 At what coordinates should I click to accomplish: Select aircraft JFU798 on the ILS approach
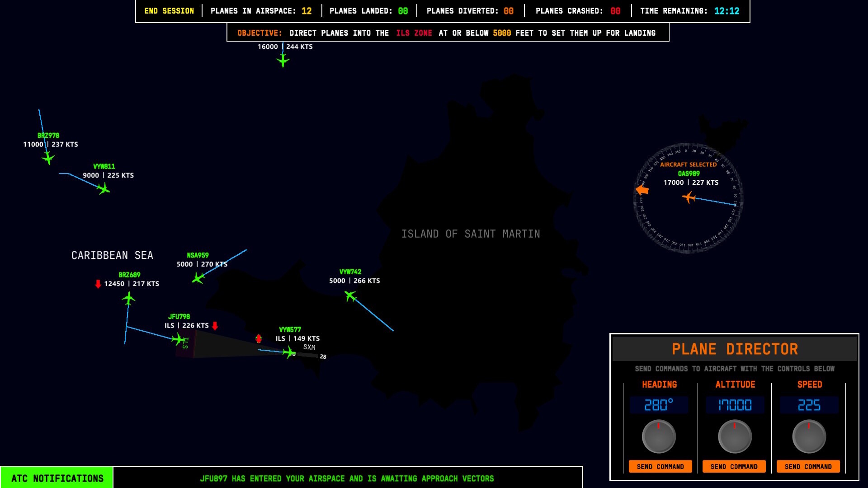click(x=178, y=338)
